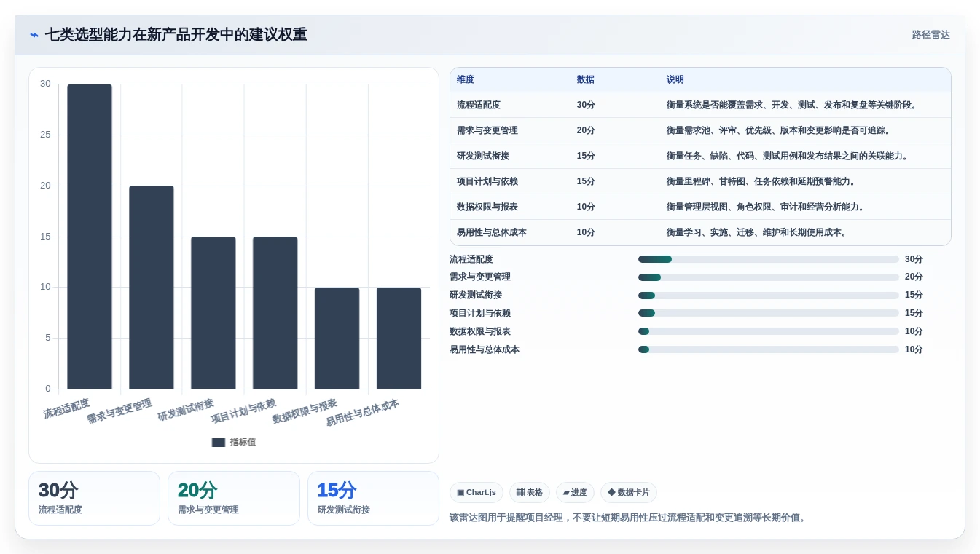Screen dimensions: 980x554
Task: Click the 流程适配度 progress bar
Action: (x=769, y=259)
